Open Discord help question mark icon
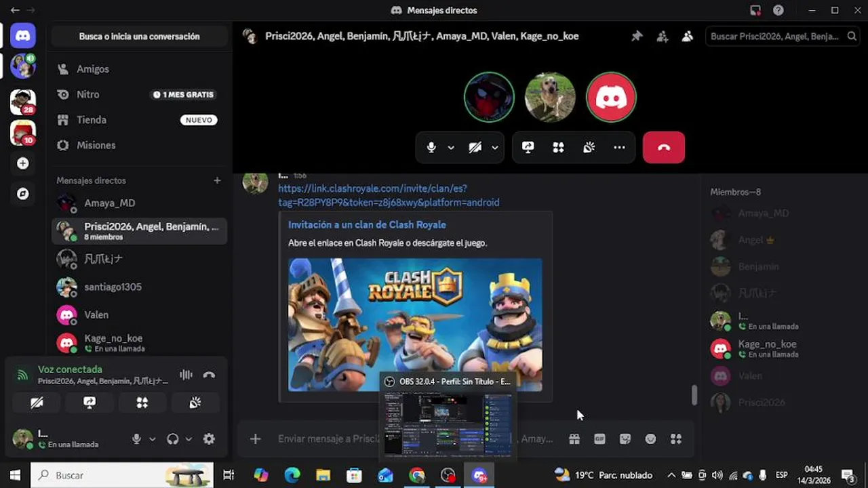 (x=778, y=10)
